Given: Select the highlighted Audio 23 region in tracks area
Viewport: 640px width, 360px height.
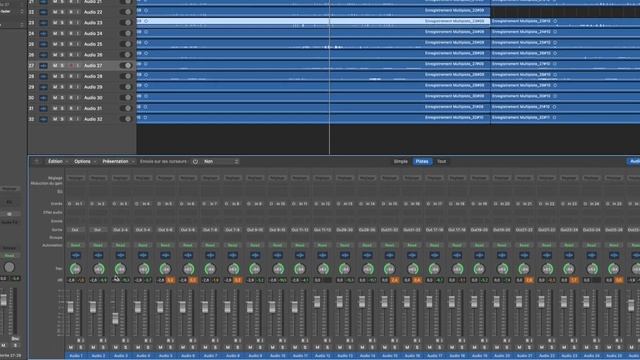Looking at the screenshot, I should click(313, 21).
